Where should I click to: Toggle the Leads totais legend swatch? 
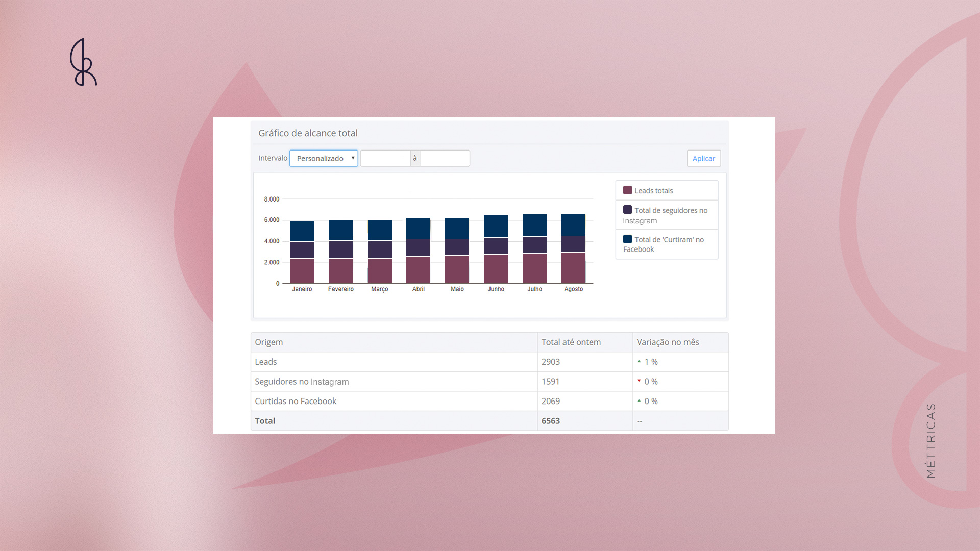click(x=627, y=190)
